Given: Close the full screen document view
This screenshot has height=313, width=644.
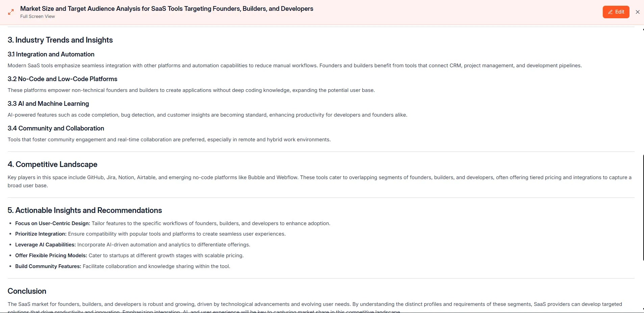Looking at the screenshot, I should pos(638,12).
